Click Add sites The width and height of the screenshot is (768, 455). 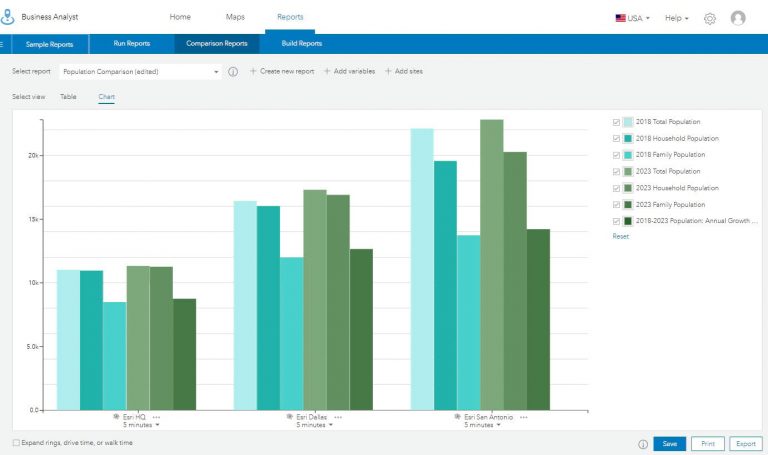pyautogui.click(x=404, y=72)
